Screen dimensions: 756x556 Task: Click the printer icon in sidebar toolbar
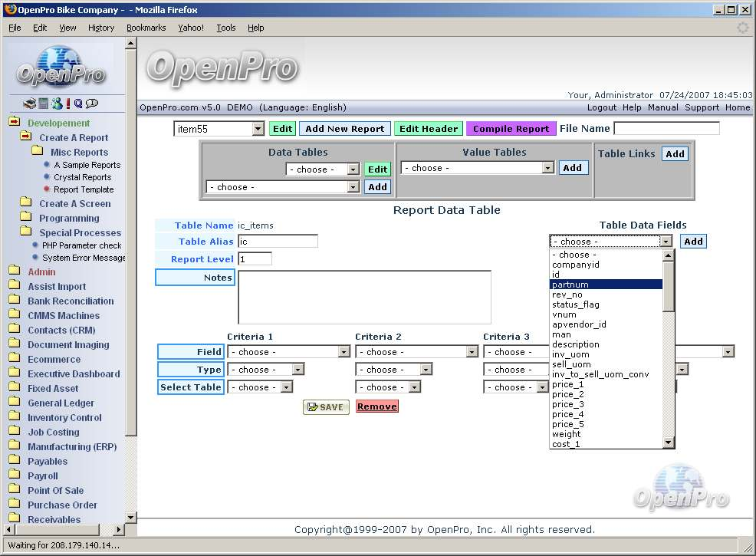(29, 104)
